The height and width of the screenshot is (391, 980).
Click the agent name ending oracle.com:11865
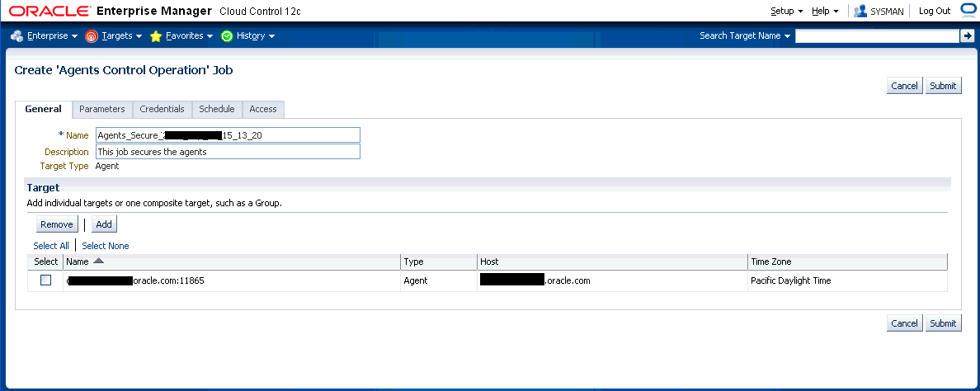pyautogui.click(x=135, y=280)
